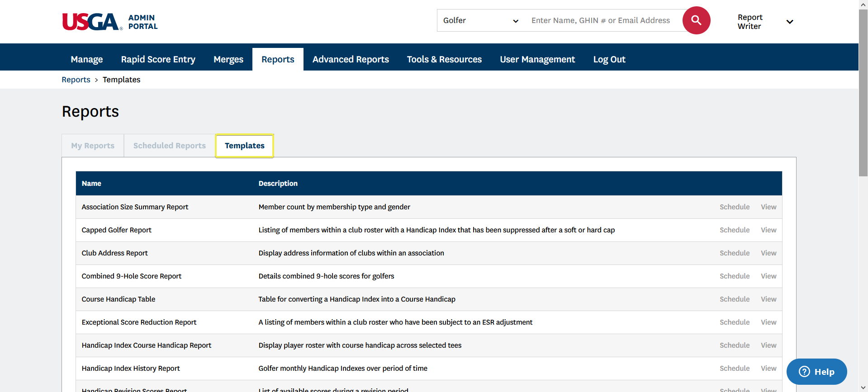Open Advanced Reports in navigation bar

351,59
